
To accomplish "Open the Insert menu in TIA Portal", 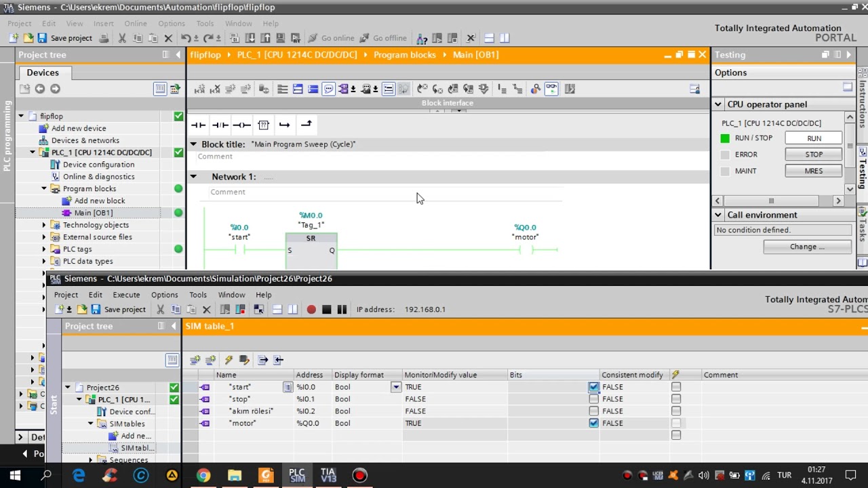I will tap(104, 23).
